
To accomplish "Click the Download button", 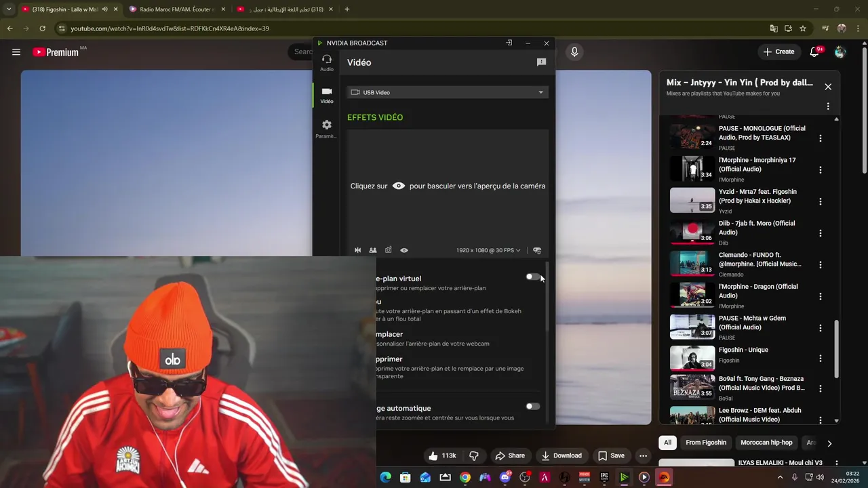I will pos(561,455).
